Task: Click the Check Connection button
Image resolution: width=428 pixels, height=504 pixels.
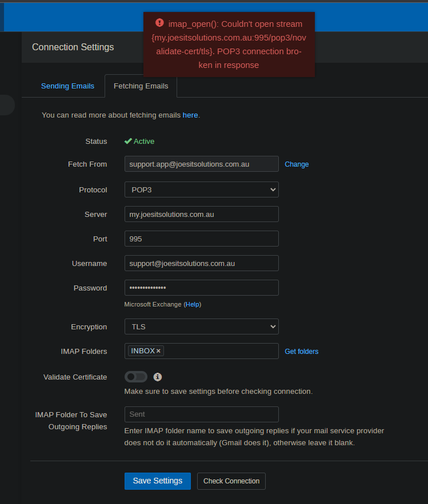Action: coord(231,481)
